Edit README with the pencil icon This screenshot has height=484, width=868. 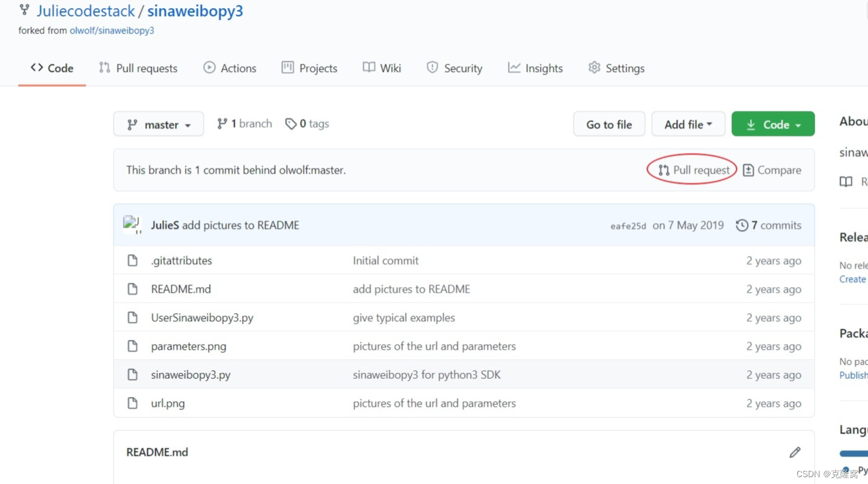tap(795, 452)
